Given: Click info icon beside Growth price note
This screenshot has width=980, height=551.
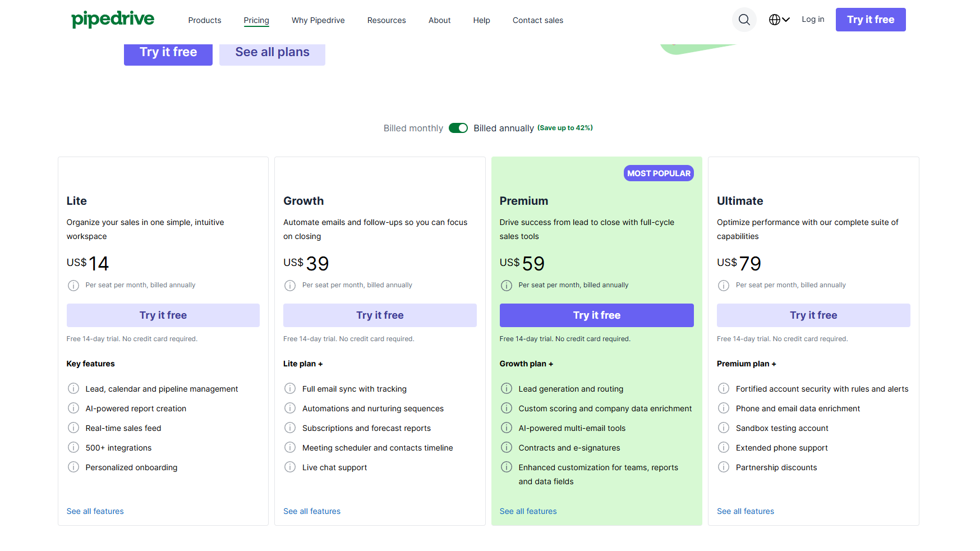Looking at the screenshot, I should pyautogui.click(x=290, y=286).
